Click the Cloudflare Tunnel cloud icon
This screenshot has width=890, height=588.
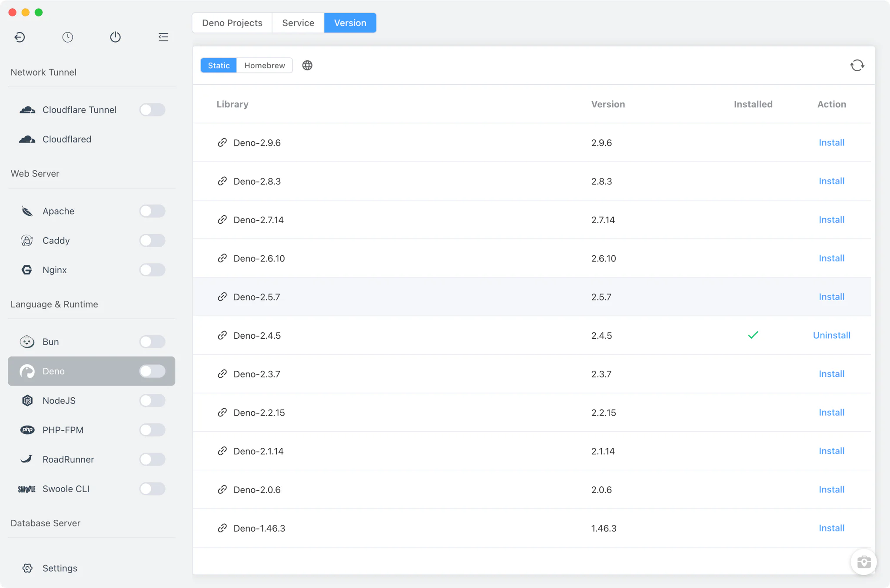click(x=27, y=110)
